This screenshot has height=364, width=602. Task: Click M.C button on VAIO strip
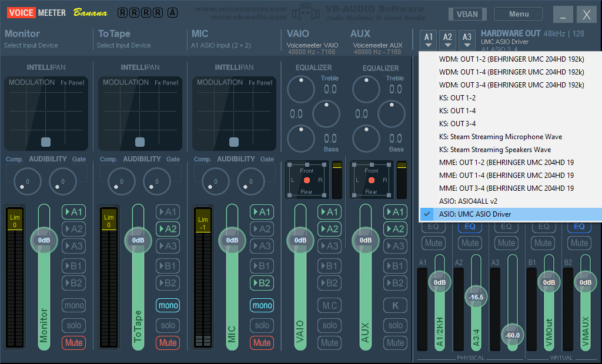(x=329, y=305)
